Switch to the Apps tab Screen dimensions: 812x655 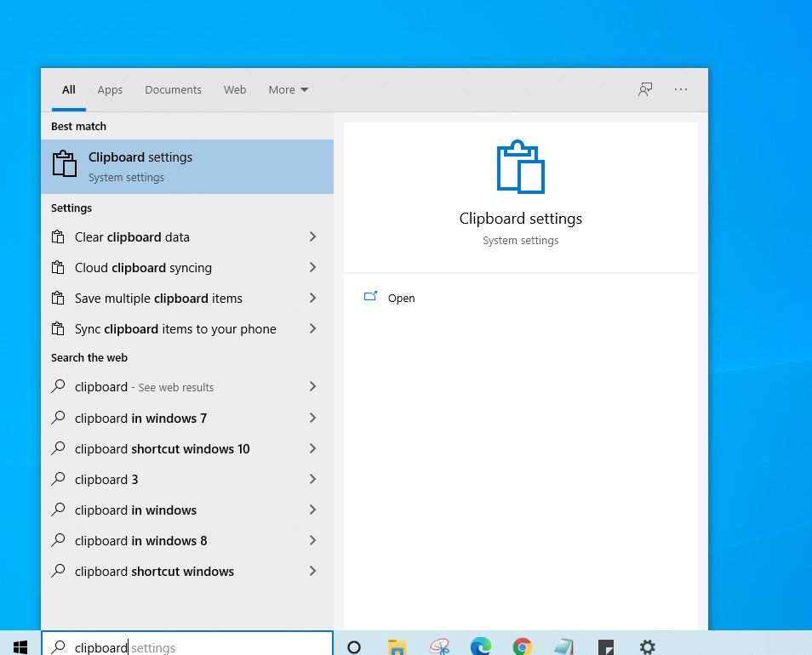pos(110,89)
